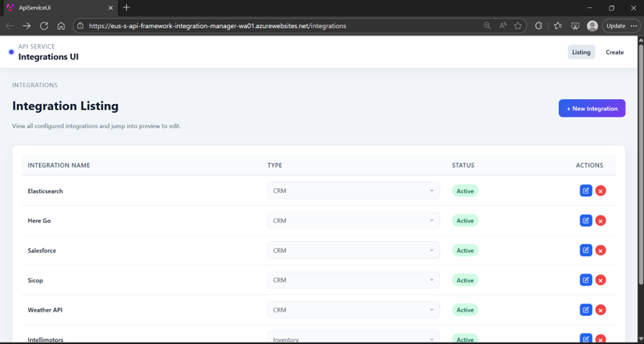Go back in browser history
The image size is (644, 344).
10,26
